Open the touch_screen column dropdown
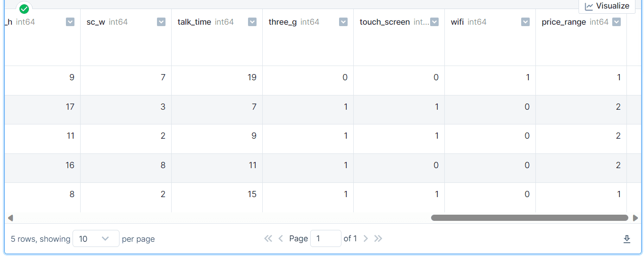Image resolution: width=644 pixels, height=256 pixels. coord(434,22)
